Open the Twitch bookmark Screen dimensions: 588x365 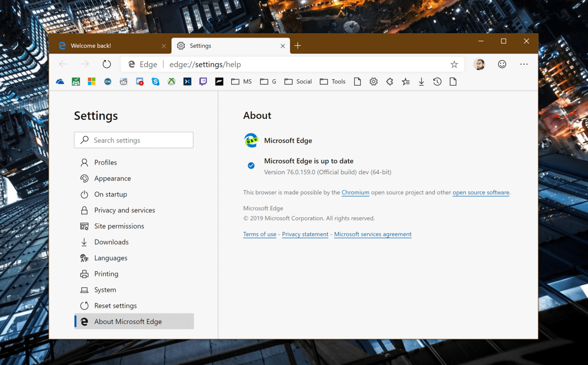[203, 82]
